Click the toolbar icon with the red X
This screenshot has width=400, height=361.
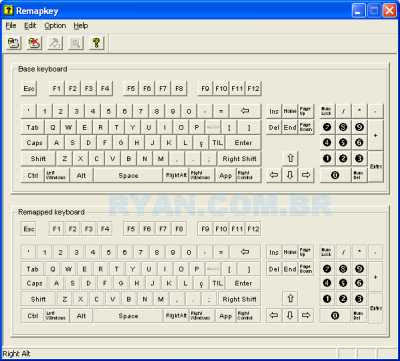point(34,43)
